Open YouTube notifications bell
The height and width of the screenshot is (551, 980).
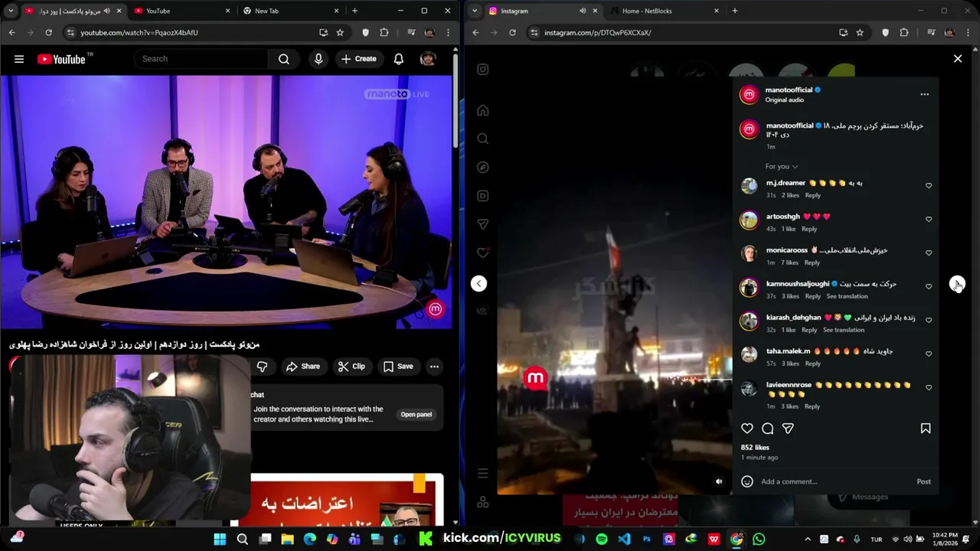tap(398, 59)
